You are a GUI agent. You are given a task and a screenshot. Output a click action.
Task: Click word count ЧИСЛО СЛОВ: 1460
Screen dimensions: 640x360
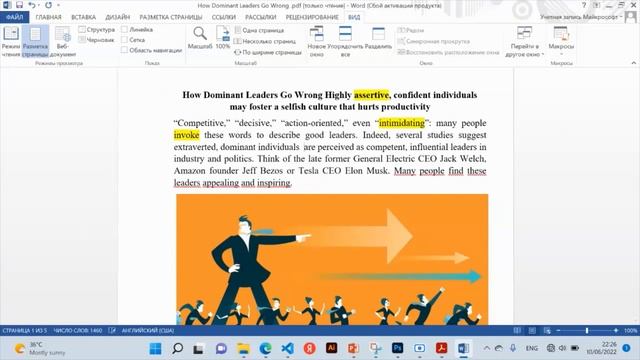(78, 330)
